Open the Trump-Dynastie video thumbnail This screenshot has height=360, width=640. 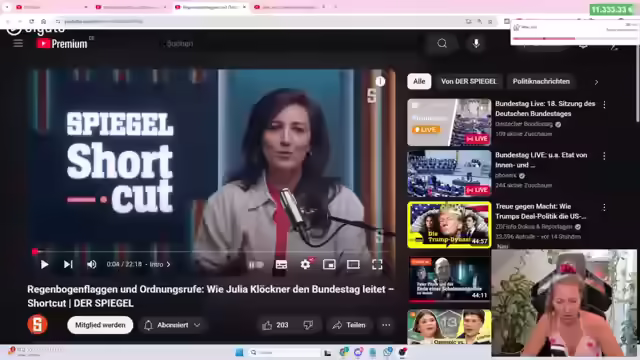point(449,224)
